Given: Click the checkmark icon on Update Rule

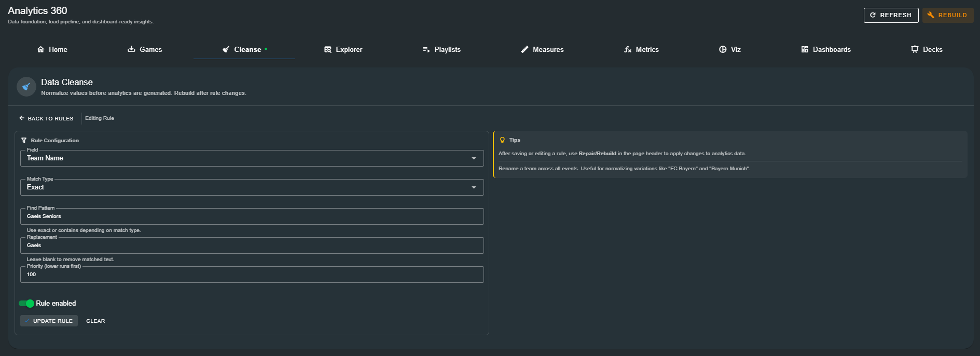Looking at the screenshot, I should [x=27, y=321].
